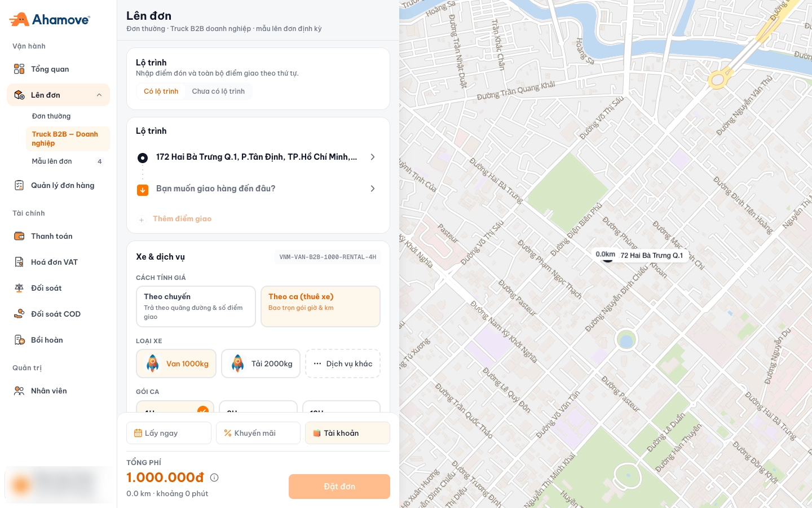812x508 pixels.
Task: Choose the Tải 2000kg vehicle
Action: (261, 364)
